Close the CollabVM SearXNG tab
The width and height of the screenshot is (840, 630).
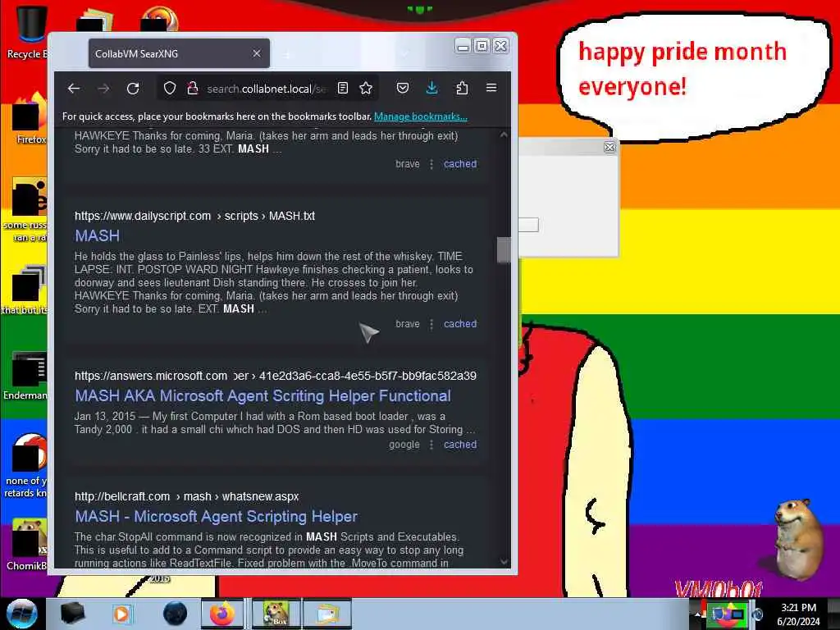pyautogui.click(x=257, y=53)
